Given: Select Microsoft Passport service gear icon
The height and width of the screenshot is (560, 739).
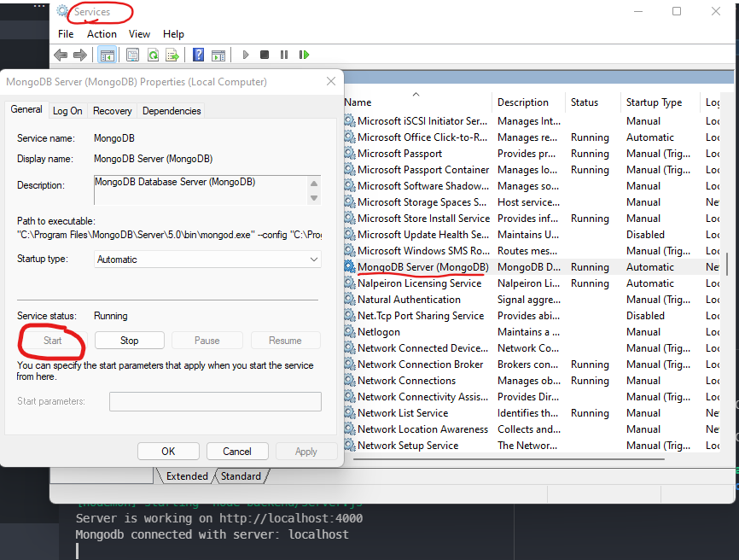Looking at the screenshot, I should 349,153.
